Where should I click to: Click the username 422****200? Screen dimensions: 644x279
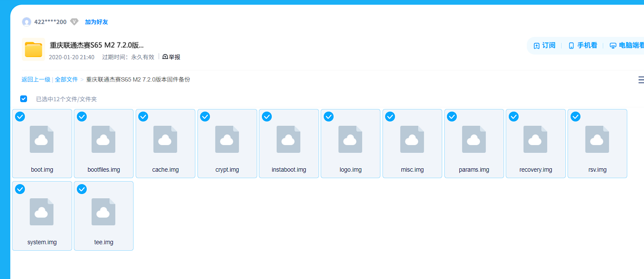click(50, 22)
